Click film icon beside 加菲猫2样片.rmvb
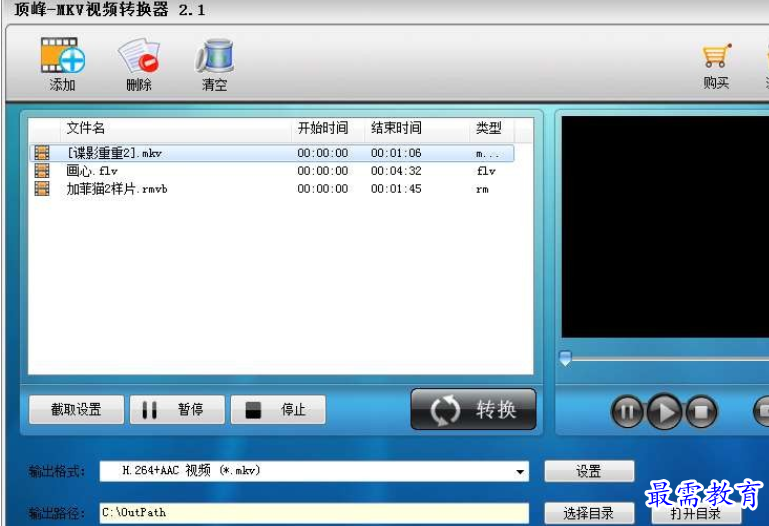The height and width of the screenshot is (526, 769). click(42, 189)
